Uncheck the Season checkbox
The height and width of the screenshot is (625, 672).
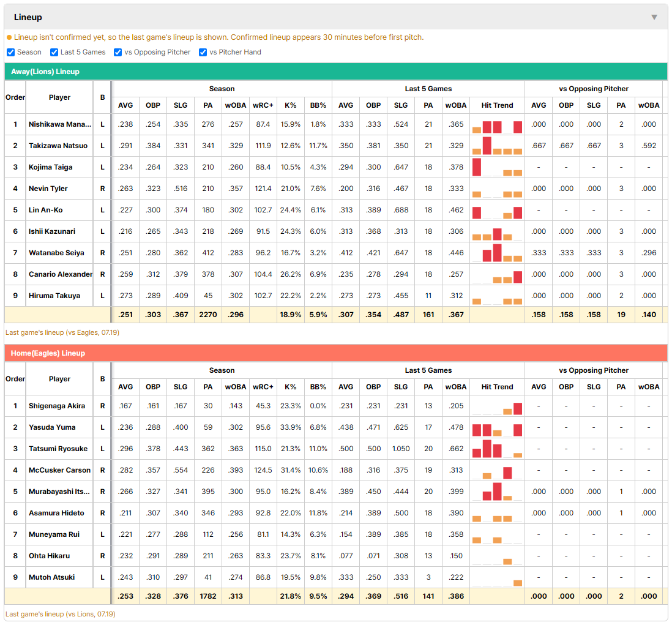point(11,52)
